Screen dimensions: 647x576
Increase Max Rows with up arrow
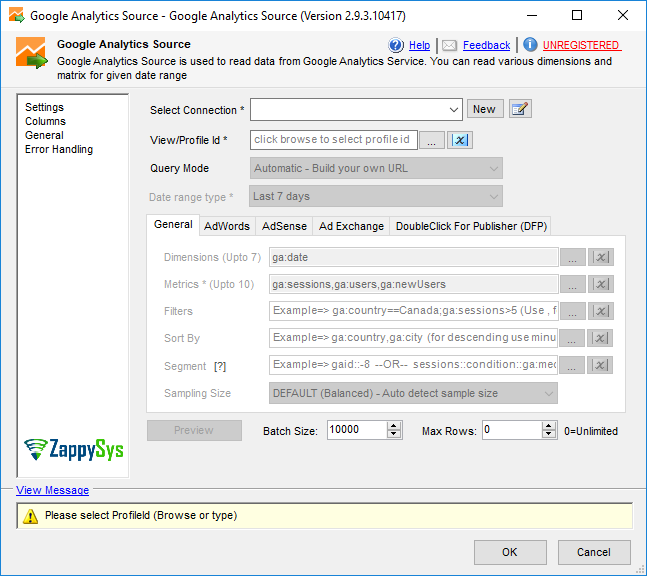(548, 426)
